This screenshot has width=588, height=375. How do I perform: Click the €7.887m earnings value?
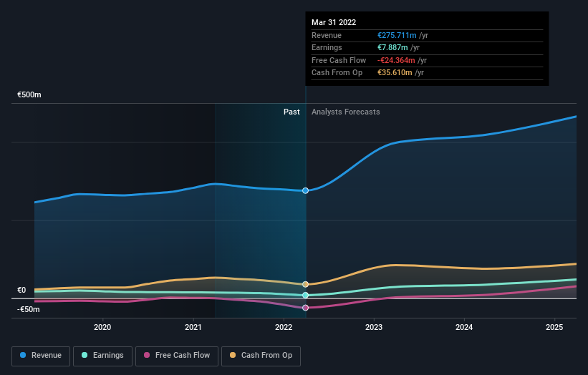[x=392, y=47]
